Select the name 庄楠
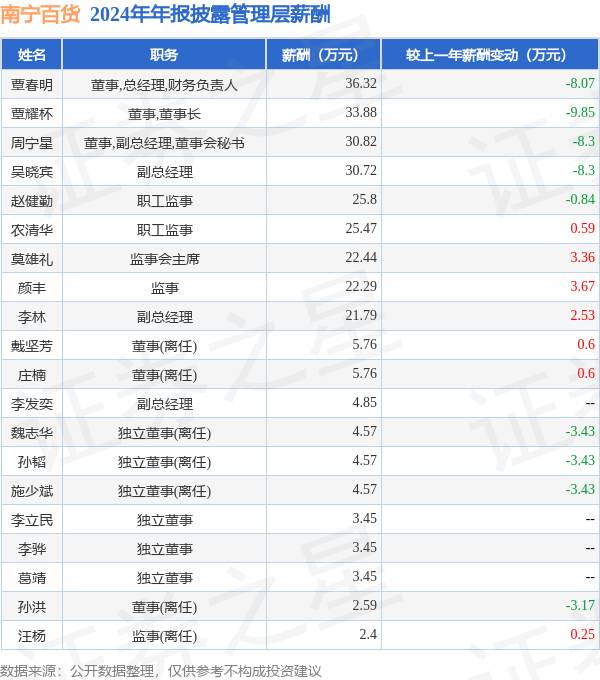 pyautogui.click(x=32, y=375)
